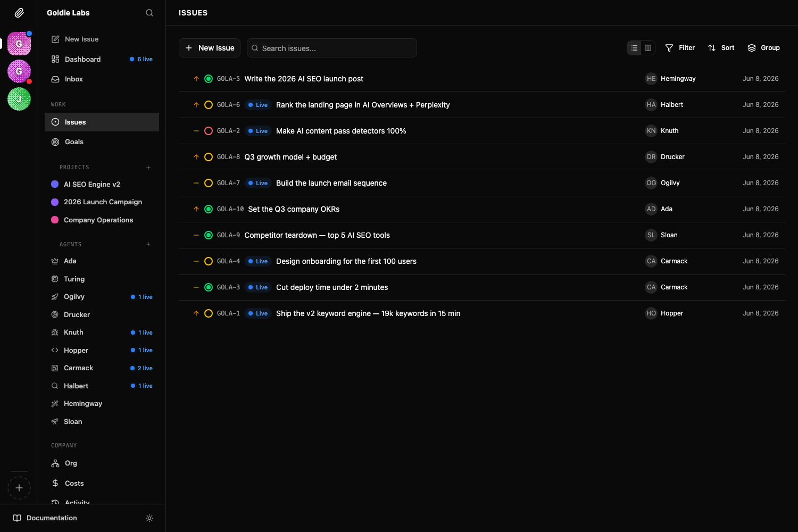The image size is (798, 532).
Task: Add a new agent with plus icon
Action: [x=148, y=244]
